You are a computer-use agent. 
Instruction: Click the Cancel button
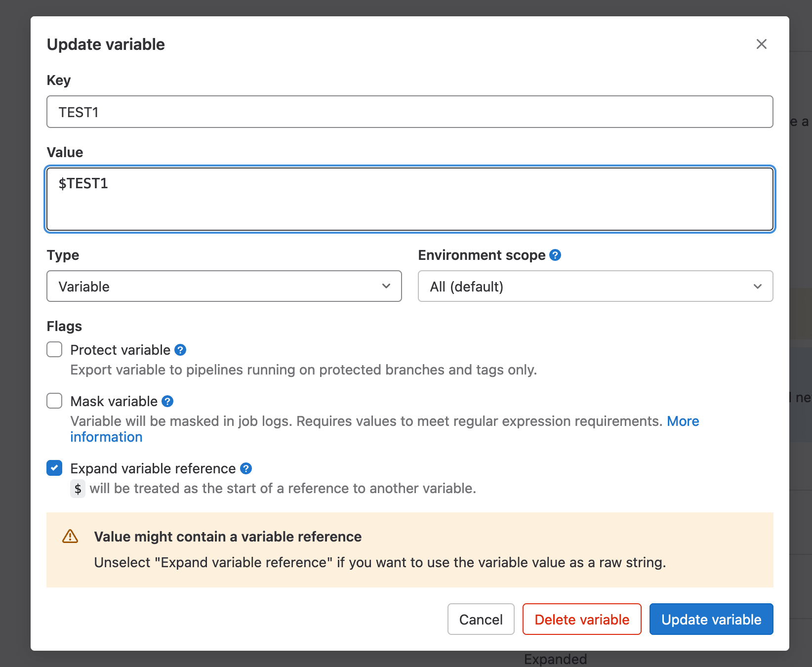coord(480,619)
